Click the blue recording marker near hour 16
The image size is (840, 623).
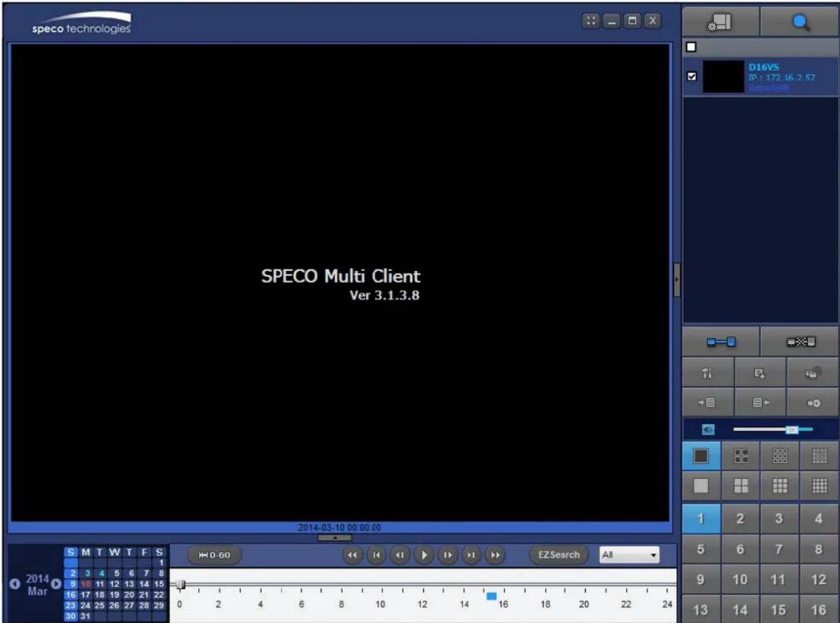pos(492,596)
